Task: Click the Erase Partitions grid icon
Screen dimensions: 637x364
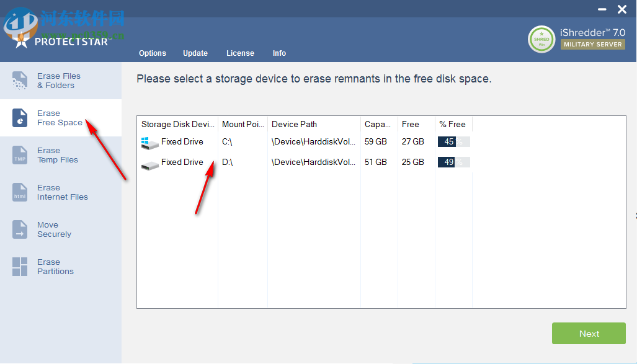Action: [x=20, y=267]
